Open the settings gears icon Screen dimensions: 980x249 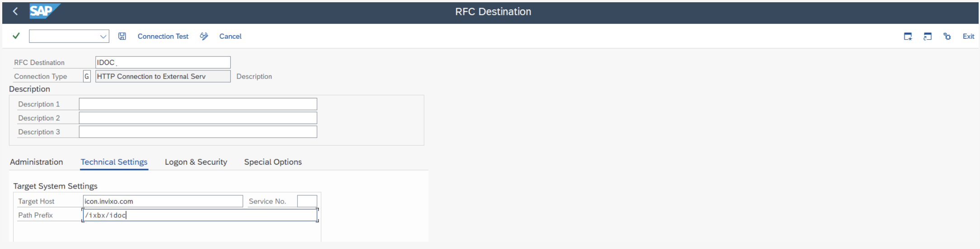[x=947, y=36]
